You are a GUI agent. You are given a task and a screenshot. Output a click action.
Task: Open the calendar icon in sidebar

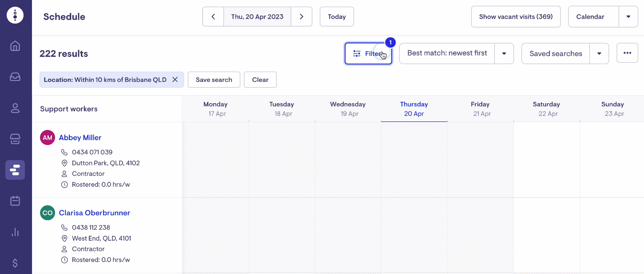pos(15,201)
